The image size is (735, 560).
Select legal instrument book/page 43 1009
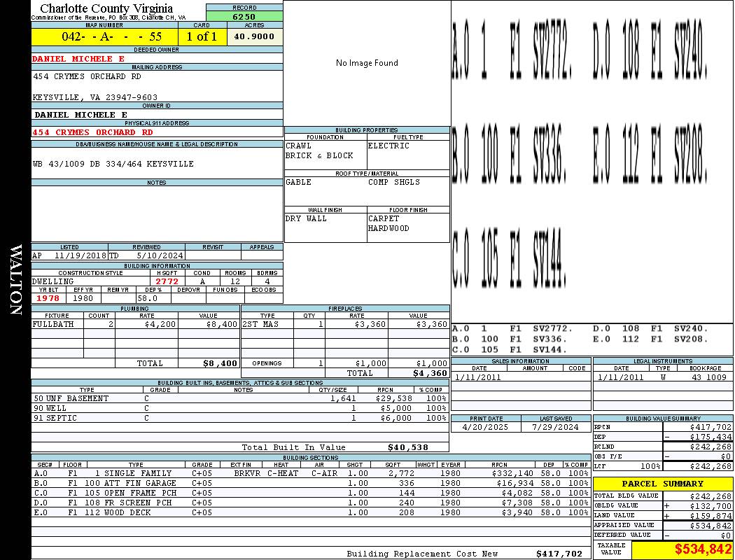coord(709,378)
